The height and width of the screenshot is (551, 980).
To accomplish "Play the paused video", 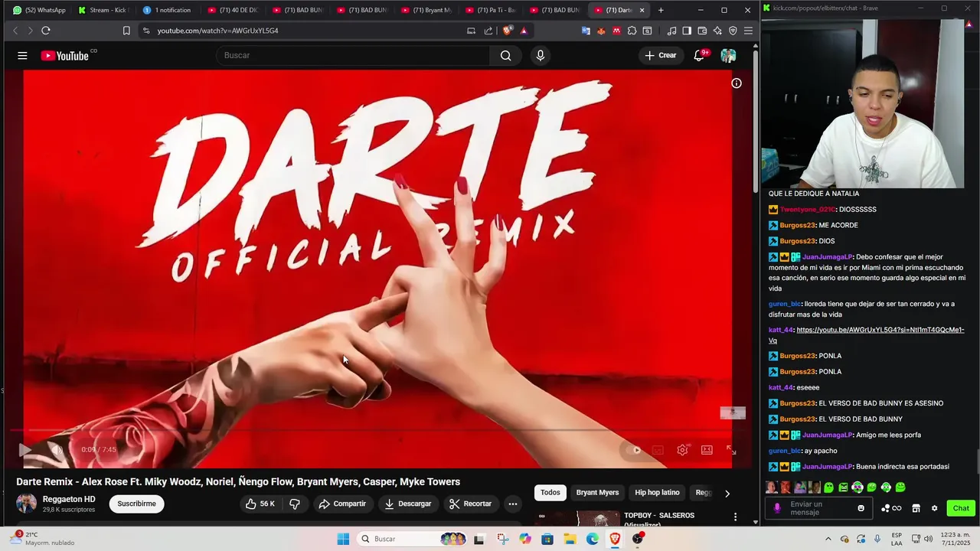I will pos(24,449).
